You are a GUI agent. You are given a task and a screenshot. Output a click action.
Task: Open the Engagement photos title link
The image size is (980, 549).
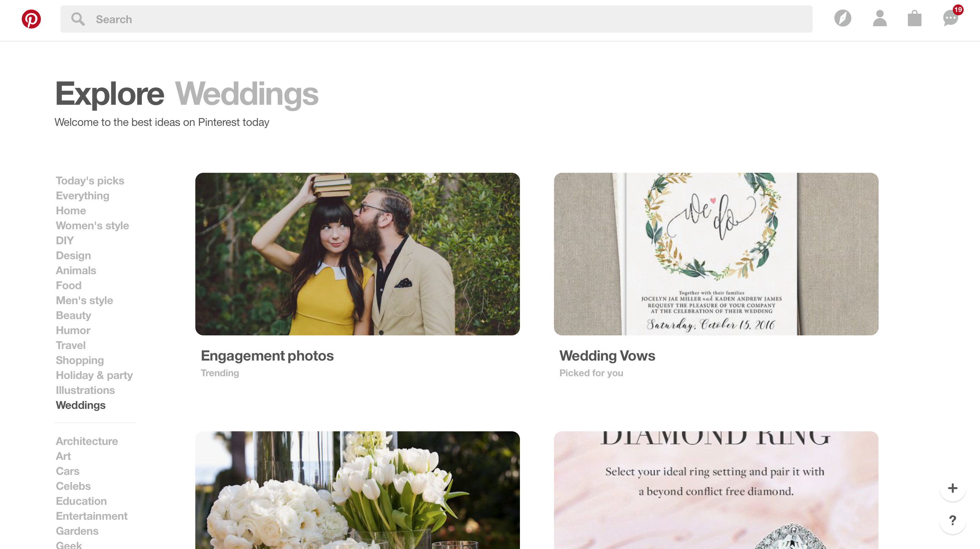click(267, 356)
